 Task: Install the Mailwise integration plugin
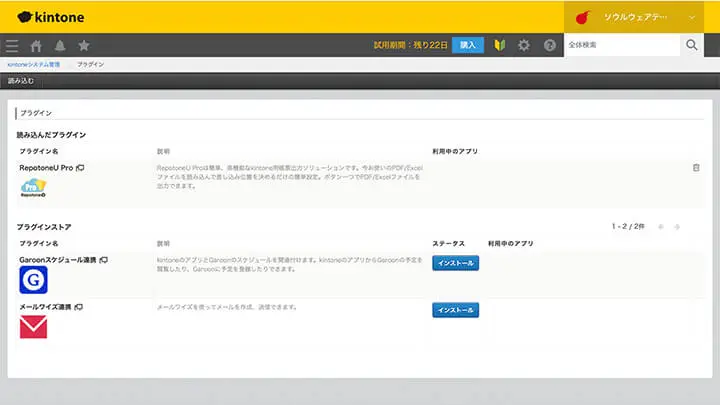pos(455,310)
